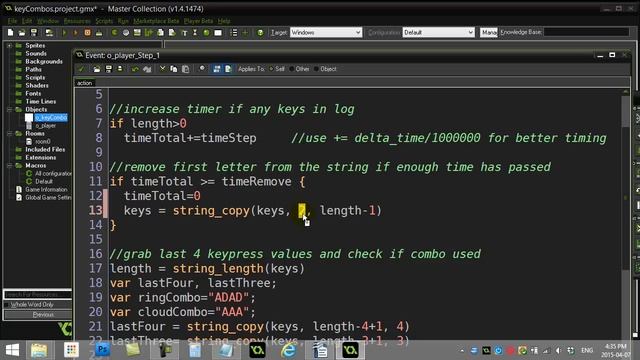Open Global Game Settings item
This screenshot has width=640, height=360.
coord(48,198)
